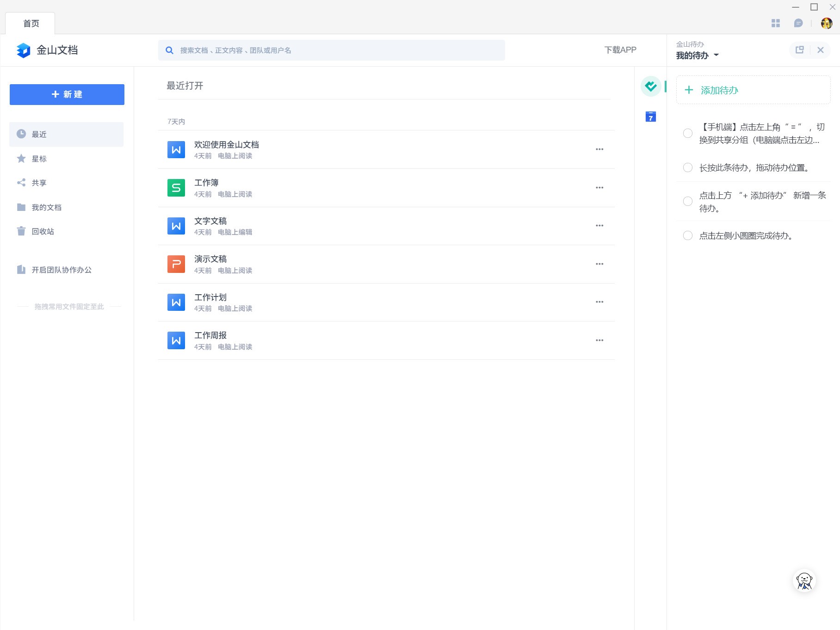Click the 金山文档 logo icon
The height and width of the screenshot is (630, 840).
click(x=23, y=50)
